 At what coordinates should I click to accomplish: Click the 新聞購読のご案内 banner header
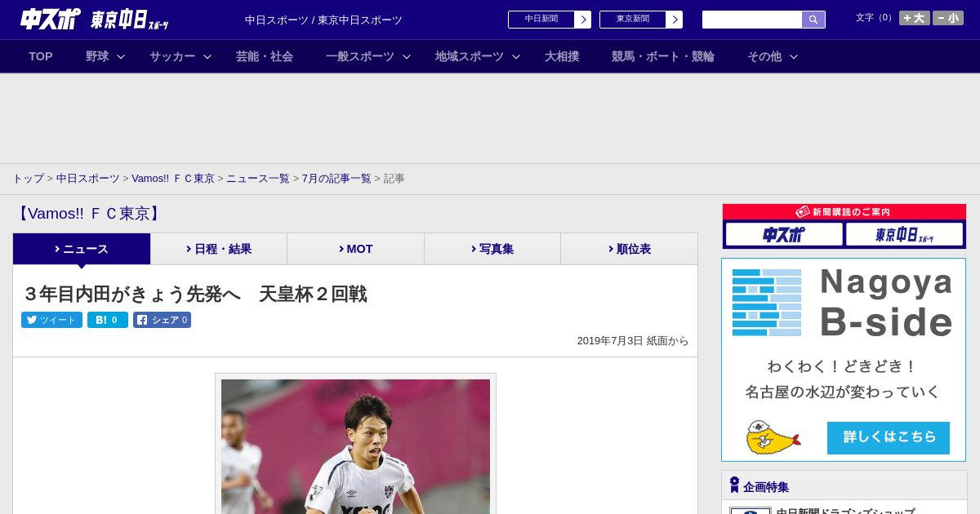(844, 211)
